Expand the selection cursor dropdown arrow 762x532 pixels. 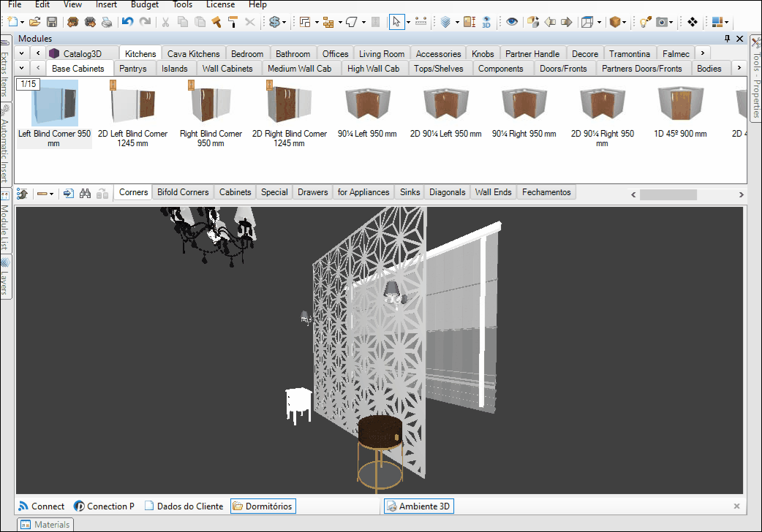click(408, 23)
